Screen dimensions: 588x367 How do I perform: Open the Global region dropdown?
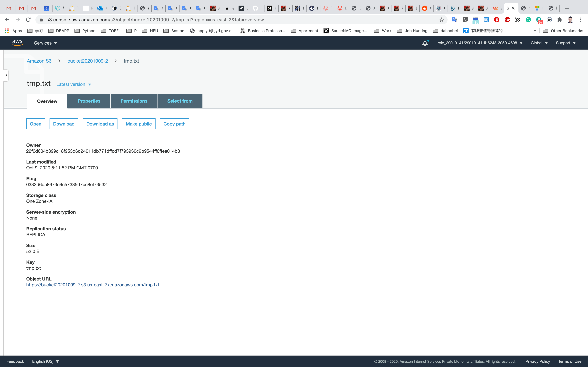[x=539, y=43]
